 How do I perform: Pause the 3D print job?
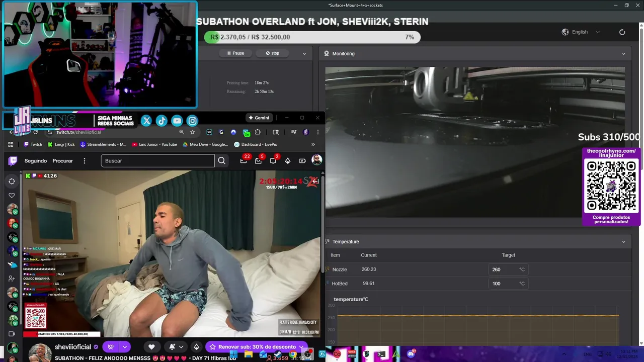(235, 53)
